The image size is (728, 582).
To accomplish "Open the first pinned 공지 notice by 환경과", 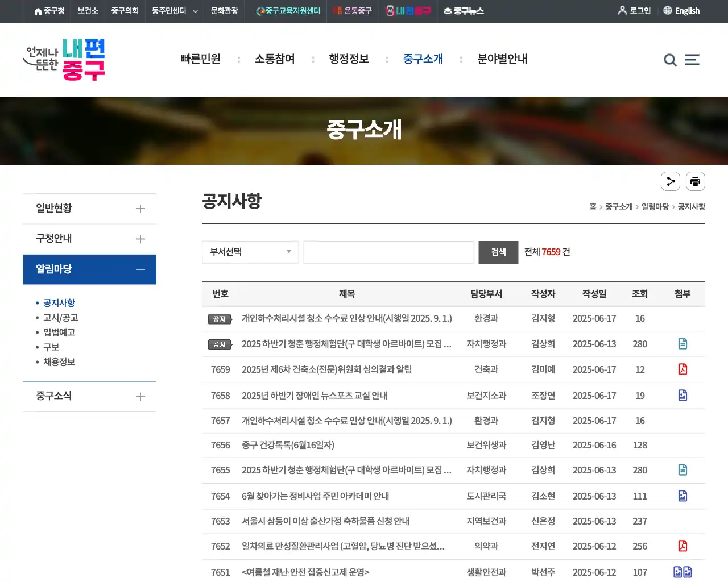I will pyautogui.click(x=347, y=318).
